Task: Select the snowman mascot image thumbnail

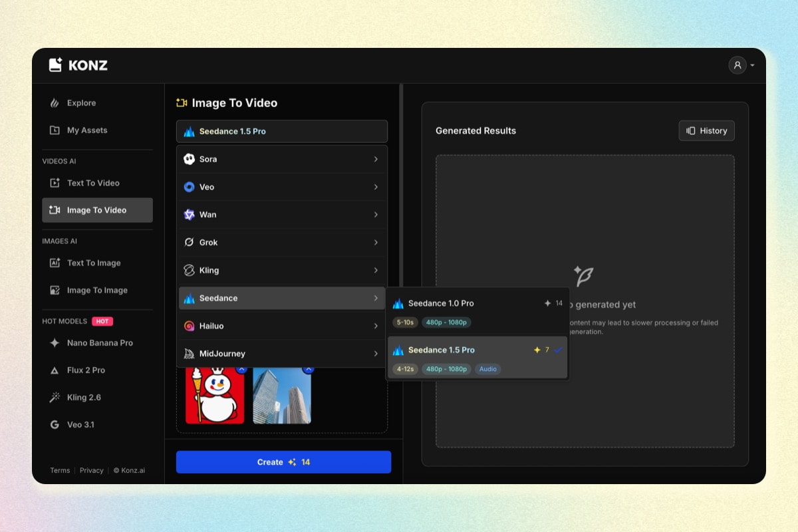Action: [x=214, y=396]
